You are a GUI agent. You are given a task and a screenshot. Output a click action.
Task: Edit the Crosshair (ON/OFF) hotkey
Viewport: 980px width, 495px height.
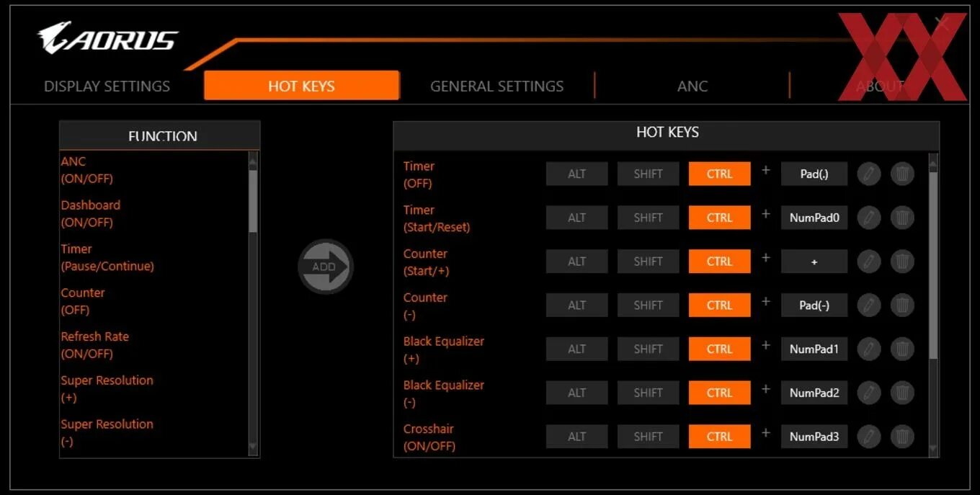point(868,436)
